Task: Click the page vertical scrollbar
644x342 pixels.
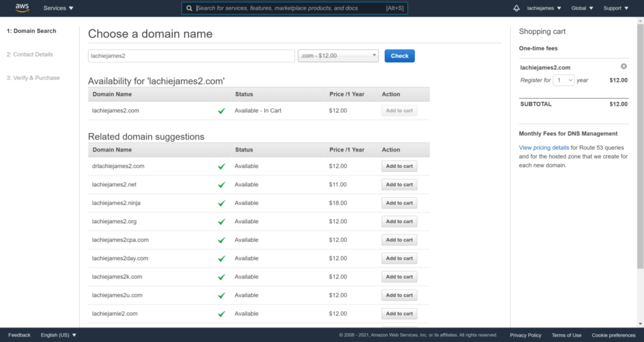Action: pyautogui.click(x=640, y=146)
